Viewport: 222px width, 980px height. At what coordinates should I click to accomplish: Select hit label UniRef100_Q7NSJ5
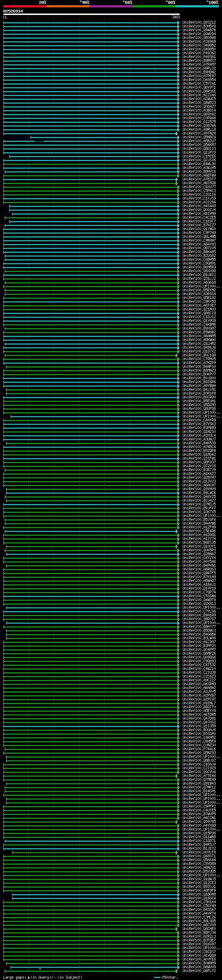199,504
